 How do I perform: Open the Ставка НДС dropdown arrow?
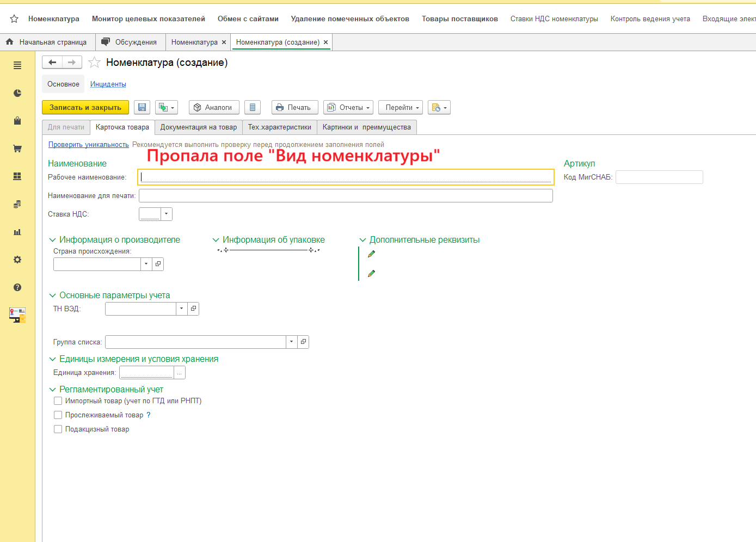(x=167, y=214)
